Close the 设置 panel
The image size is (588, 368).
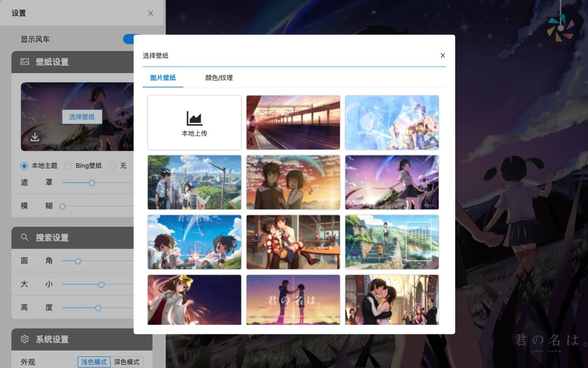click(x=151, y=13)
